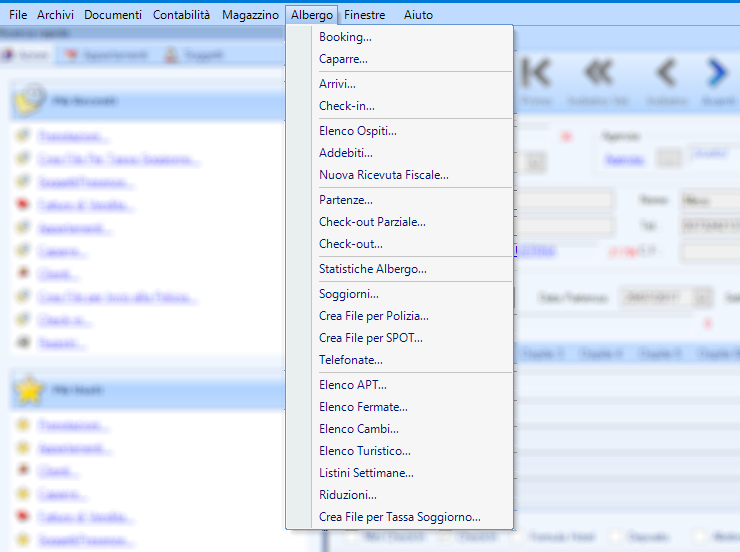Select Booking... from the Albergo menu
This screenshot has height=552, width=740.
(345, 38)
